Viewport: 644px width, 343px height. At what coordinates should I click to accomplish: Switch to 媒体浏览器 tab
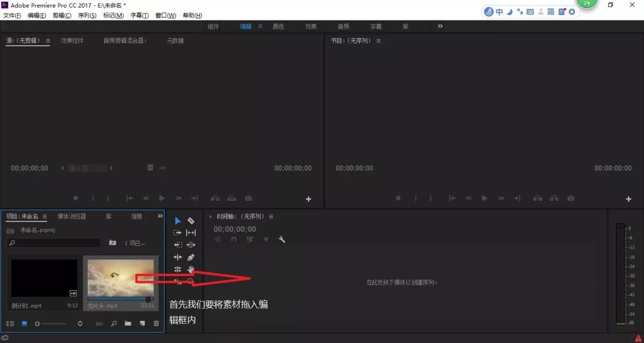(72, 216)
